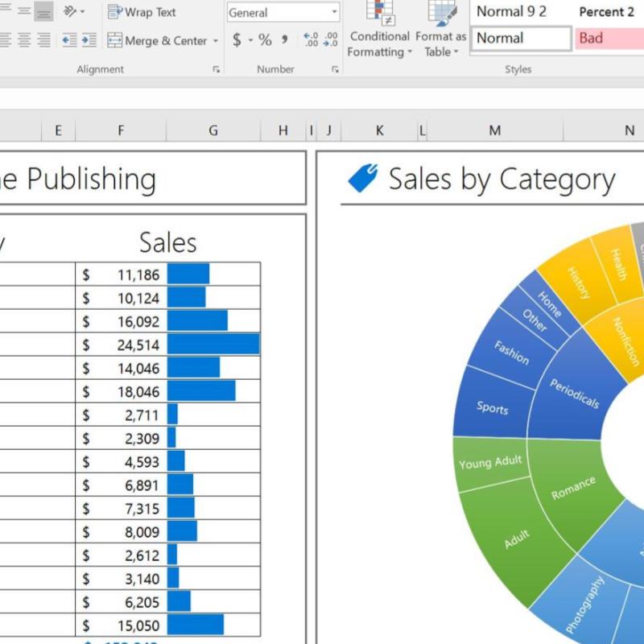Click the Increase Decimal icon

pyautogui.click(x=310, y=40)
